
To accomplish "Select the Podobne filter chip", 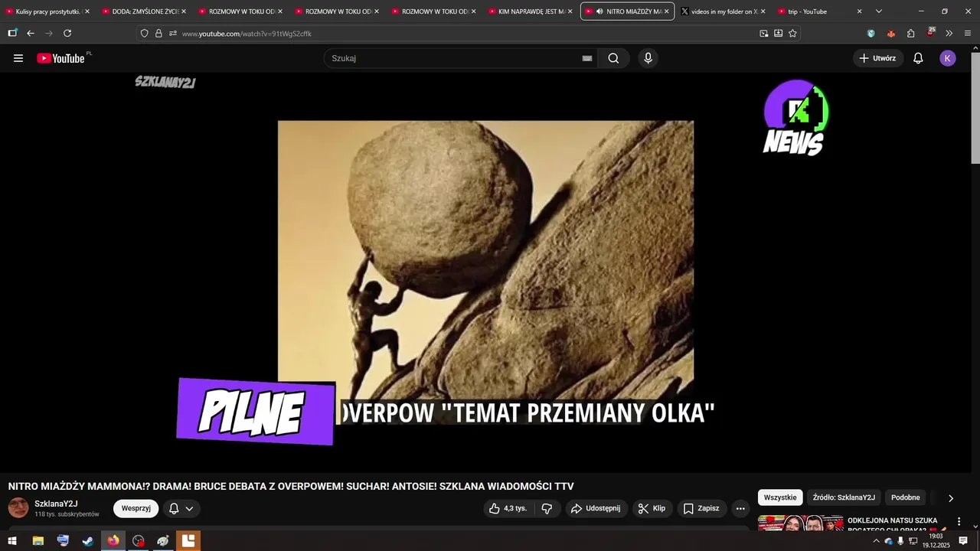I will pos(906,497).
